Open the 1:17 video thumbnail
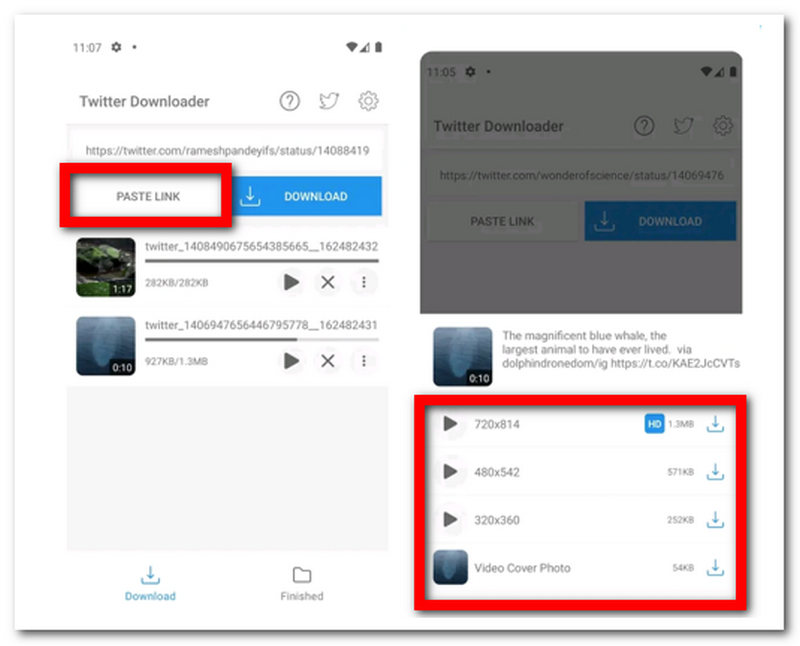The width and height of the screenshot is (800, 646). (106, 267)
